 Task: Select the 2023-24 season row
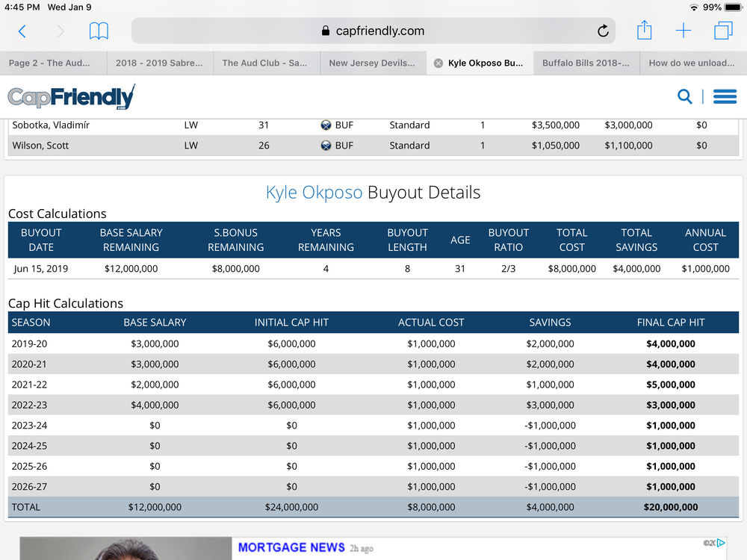click(373, 426)
